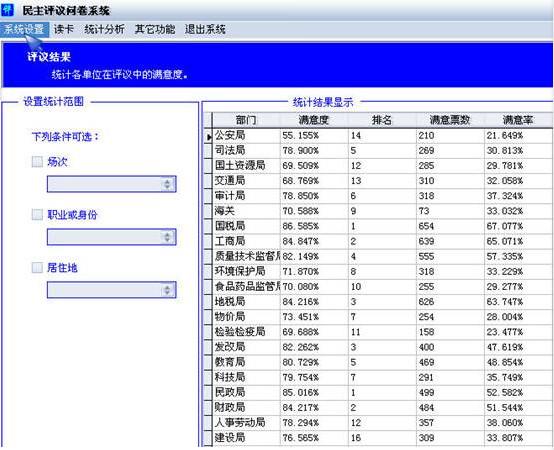The width and height of the screenshot is (554, 450).
Task: Click rank 16 in 建设局 row
Action: (356, 438)
